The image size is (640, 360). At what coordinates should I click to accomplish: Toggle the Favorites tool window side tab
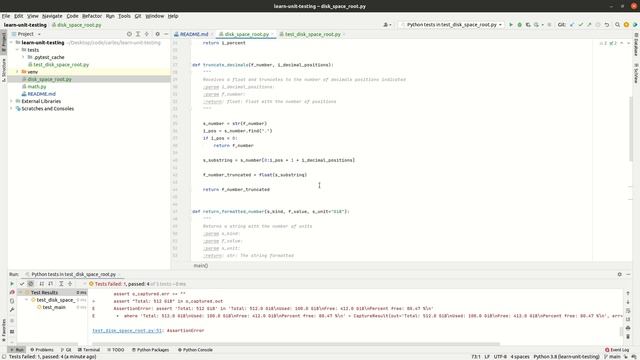pyautogui.click(x=4, y=331)
